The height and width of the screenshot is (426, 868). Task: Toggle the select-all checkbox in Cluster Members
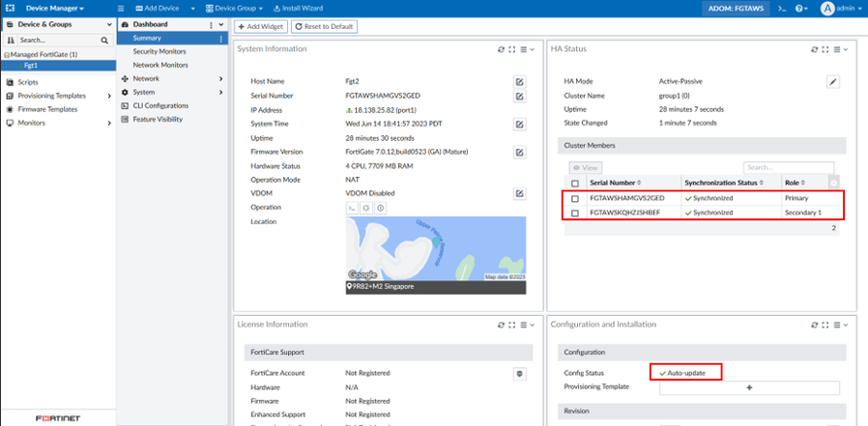pyautogui.click(x=575, y=183)
